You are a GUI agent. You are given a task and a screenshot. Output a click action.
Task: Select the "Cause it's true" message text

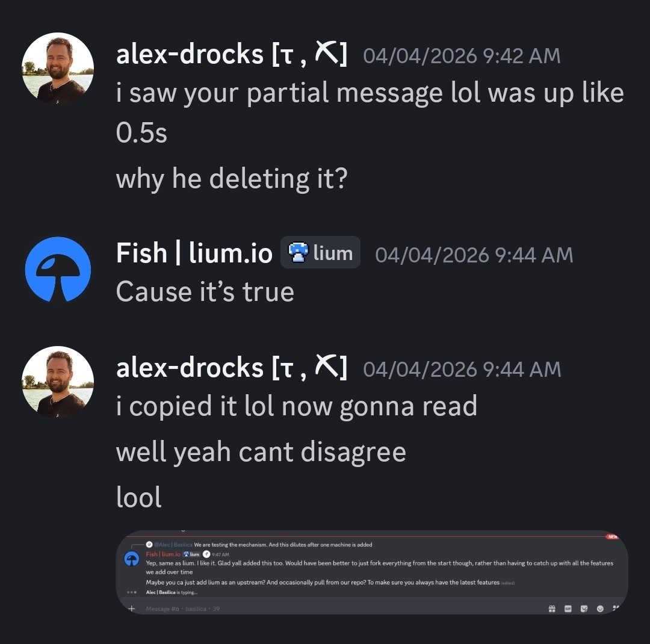205,292
